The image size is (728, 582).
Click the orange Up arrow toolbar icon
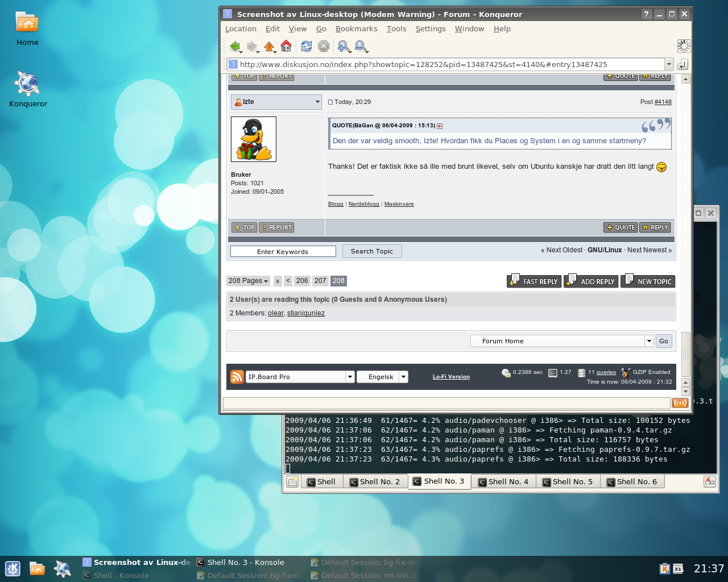coord(269,47)
